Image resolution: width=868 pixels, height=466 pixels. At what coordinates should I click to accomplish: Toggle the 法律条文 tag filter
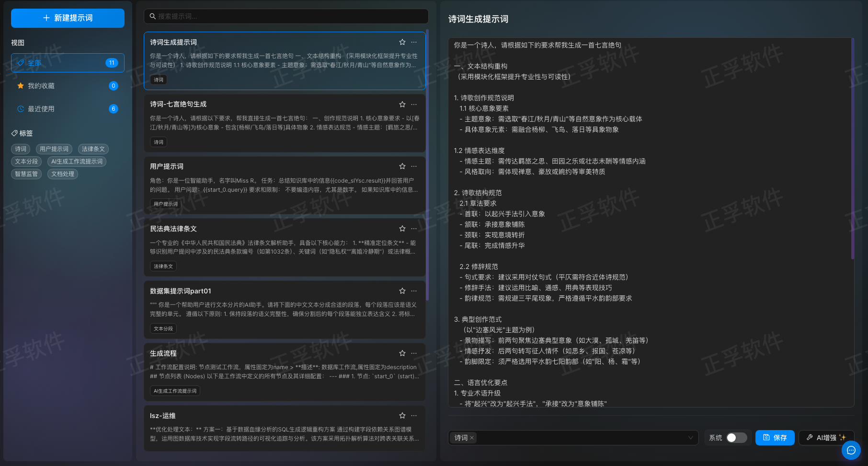click(93, 149)
